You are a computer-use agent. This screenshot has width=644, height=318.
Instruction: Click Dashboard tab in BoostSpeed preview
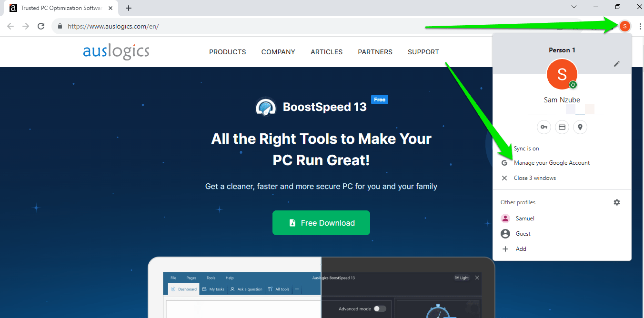(184, 289)
